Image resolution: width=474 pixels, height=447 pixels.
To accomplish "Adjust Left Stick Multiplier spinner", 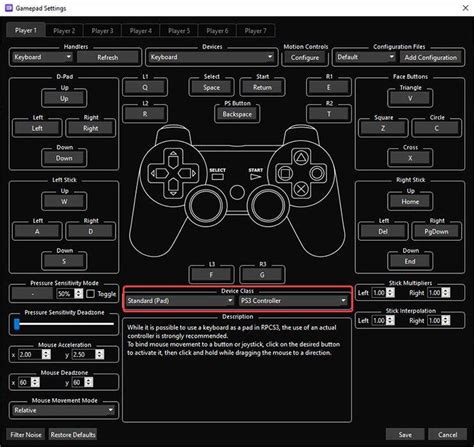I will click(x=383, y=293).
